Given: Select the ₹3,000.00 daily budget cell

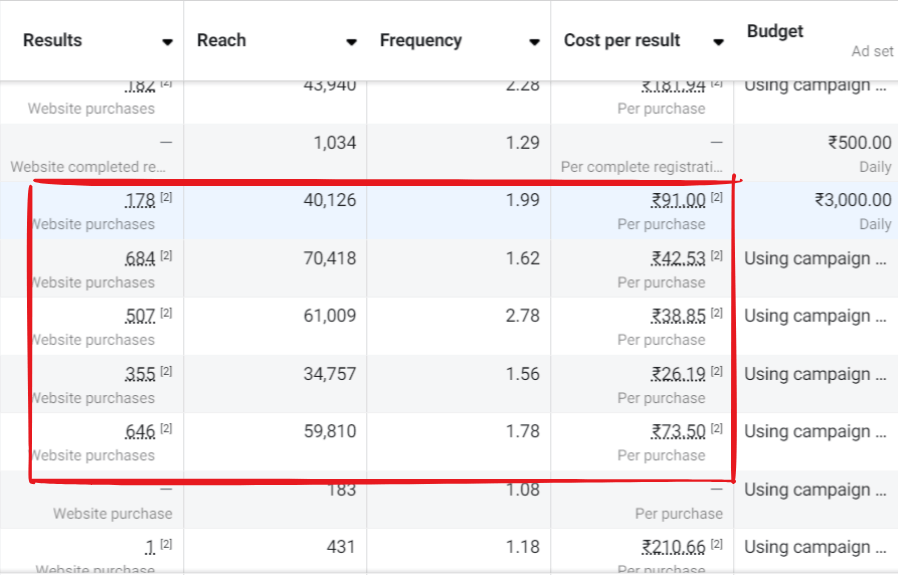Looking at the screenshot, I should pyautogui.click(x=852, y=201).
